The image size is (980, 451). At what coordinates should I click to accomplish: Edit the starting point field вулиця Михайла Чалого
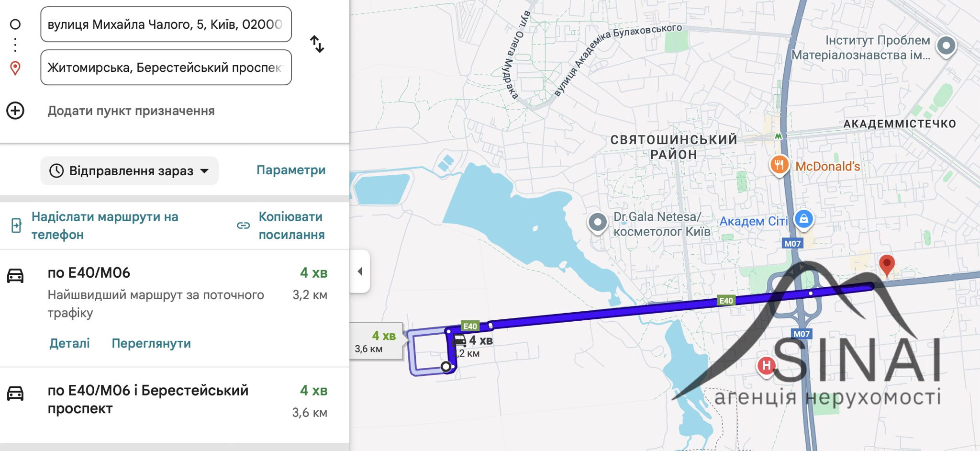166,24
